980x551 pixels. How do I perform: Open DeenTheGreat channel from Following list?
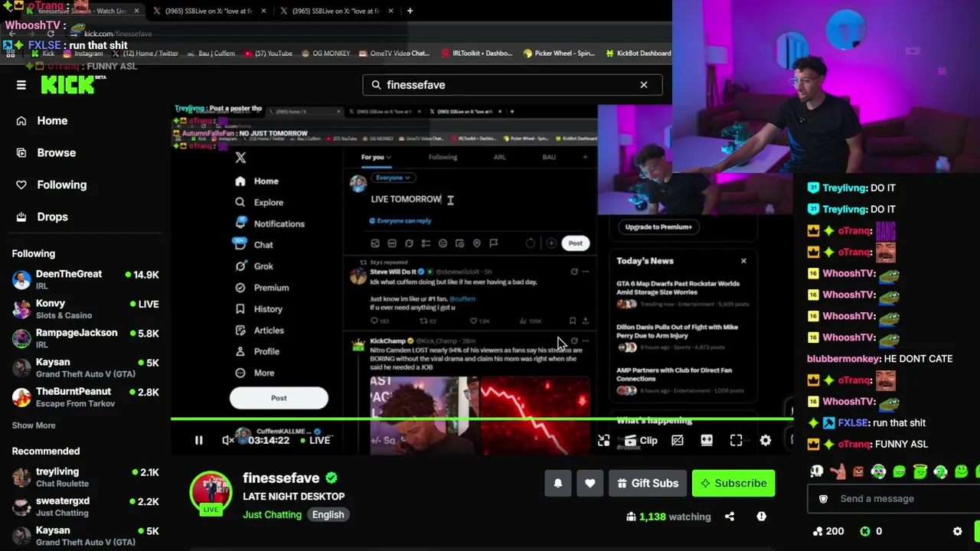pos(86,279)
